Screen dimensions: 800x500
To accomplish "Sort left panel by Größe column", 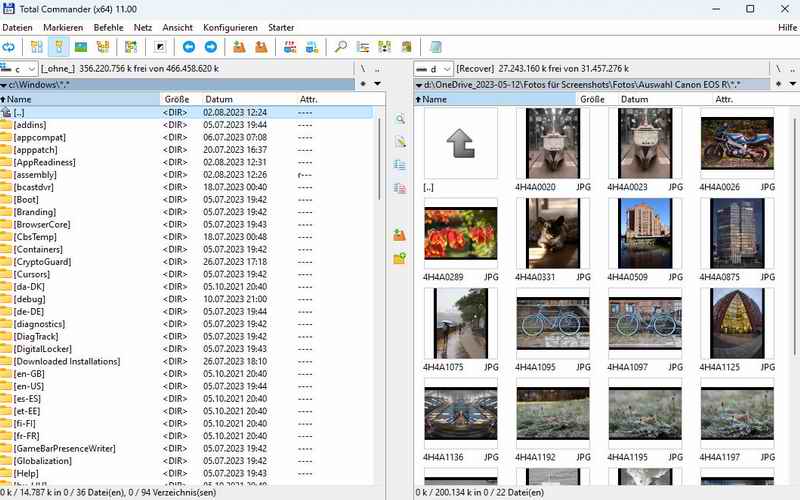I will 175,99.
